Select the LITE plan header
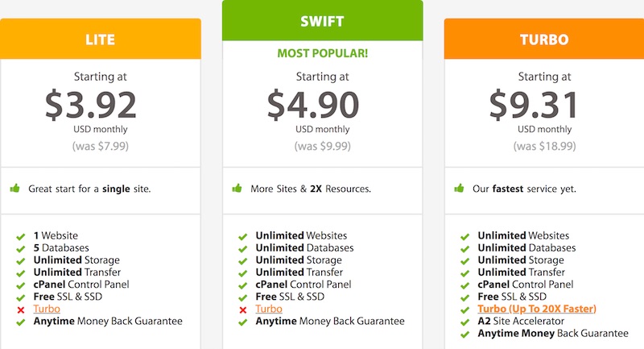Image resolution: width=644 pixels, height=349 pixels. [x=100, y=39]
